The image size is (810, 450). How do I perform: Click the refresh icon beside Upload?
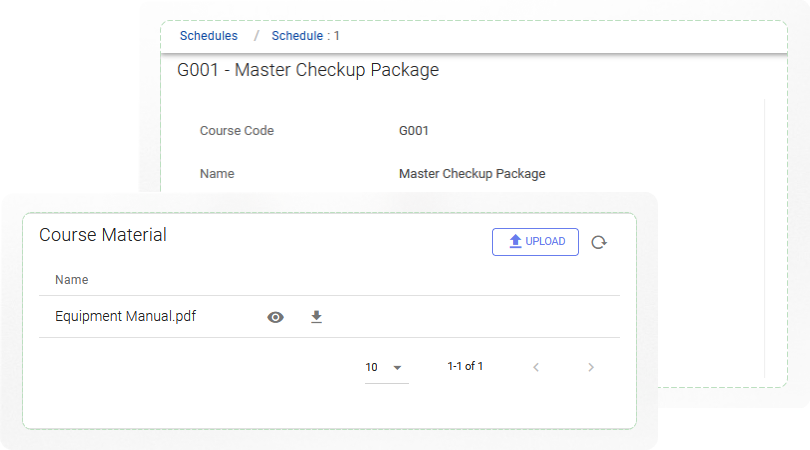(x=598, y=242)
